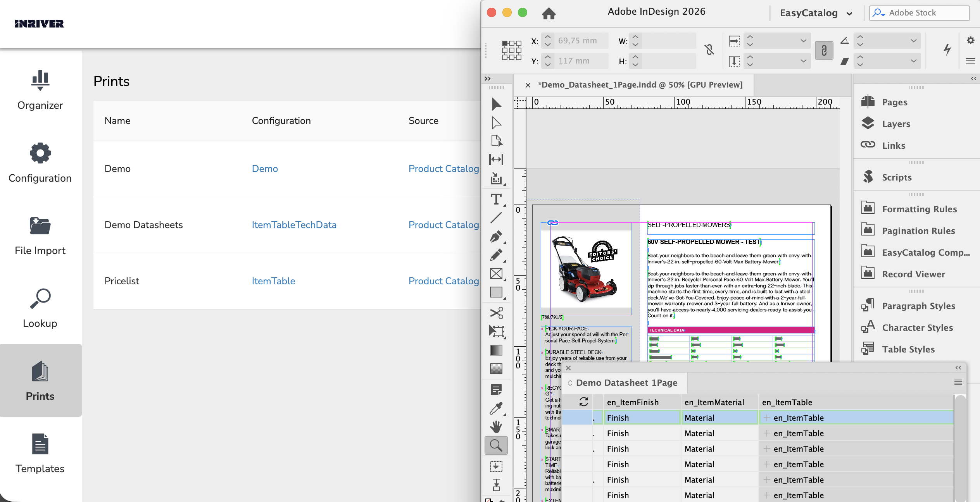Image resolution: width=980 pixels, height=502 pixels.
Task: Select the Hand tool
Action: click(x=496, y=427)
